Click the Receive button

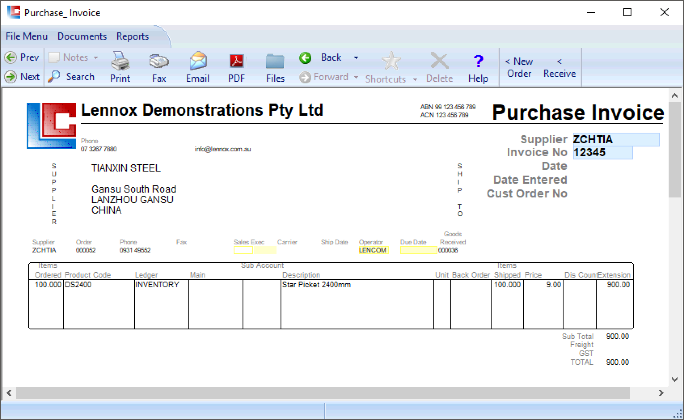[x=560, y=67]
